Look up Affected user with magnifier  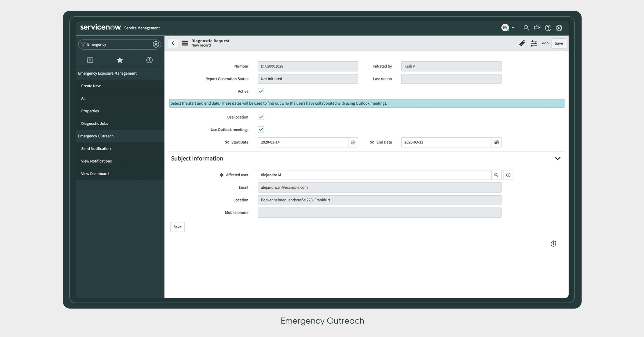tap(496, 175)
